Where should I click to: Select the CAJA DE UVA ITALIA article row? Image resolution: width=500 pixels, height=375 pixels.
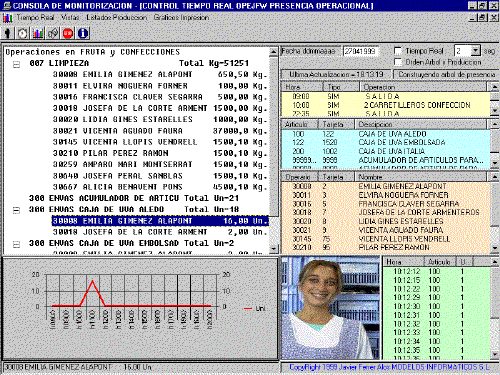(x=386, y=151)
